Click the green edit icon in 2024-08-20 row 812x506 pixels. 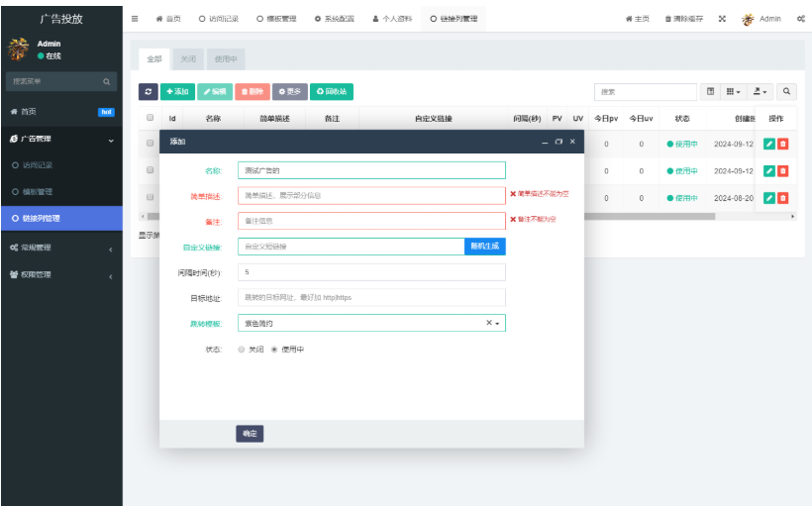(x=769, y=198)
